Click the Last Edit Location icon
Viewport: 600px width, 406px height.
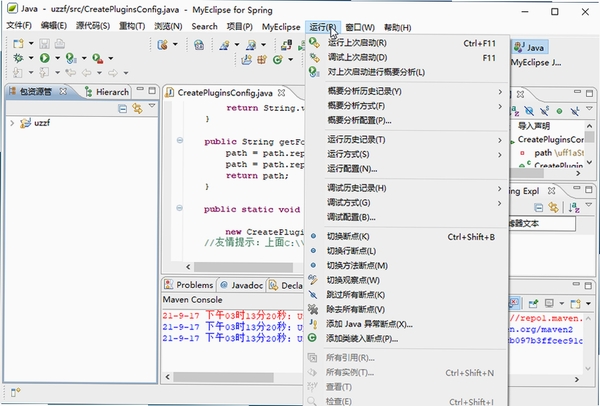click(70, 73)
